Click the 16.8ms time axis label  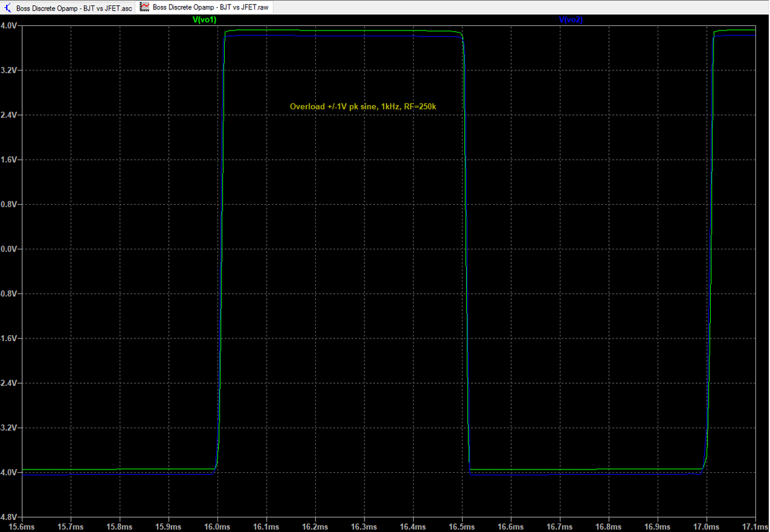pos(609,527)
